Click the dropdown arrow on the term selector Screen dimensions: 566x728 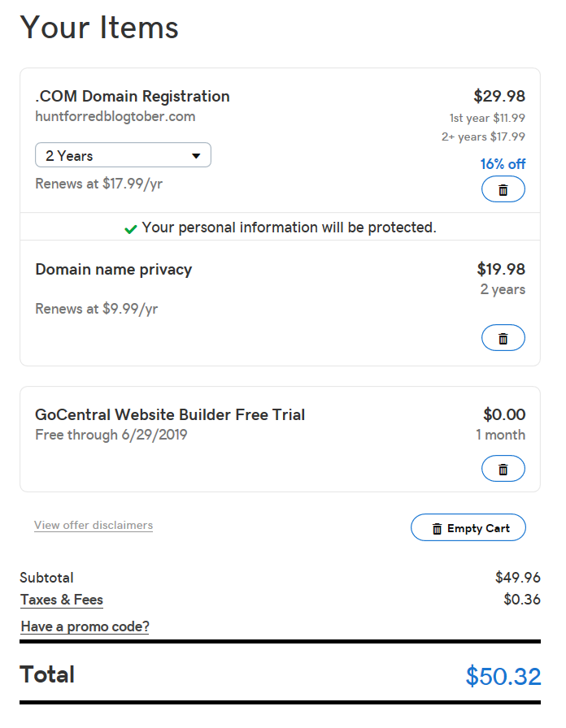point(196,156)
